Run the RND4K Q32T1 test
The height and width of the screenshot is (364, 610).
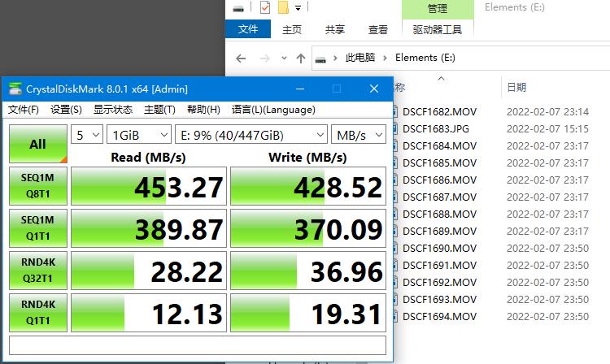[x=38, y=271]
